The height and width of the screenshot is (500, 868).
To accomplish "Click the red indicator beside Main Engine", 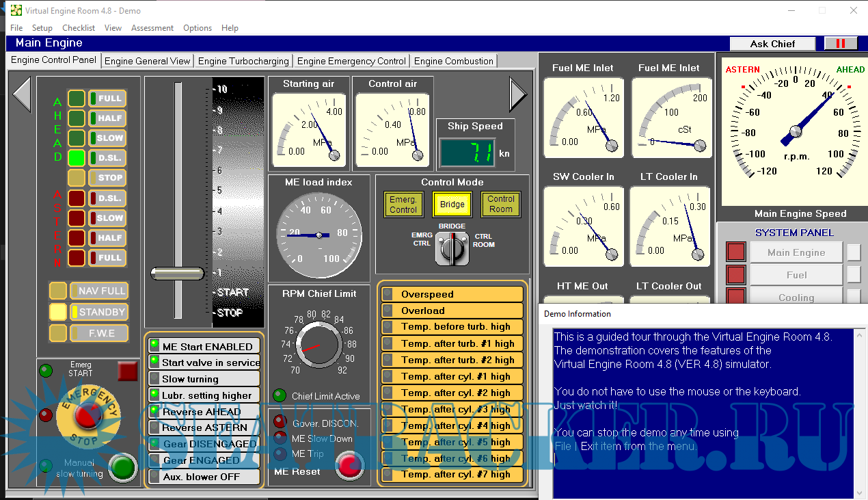I will click(735, 252).
